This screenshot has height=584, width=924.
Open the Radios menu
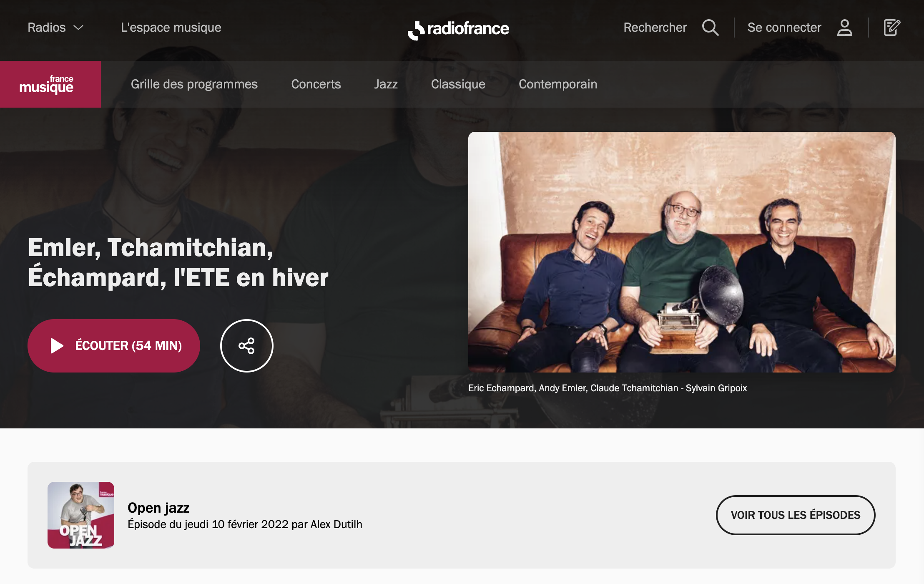point(55,28)
